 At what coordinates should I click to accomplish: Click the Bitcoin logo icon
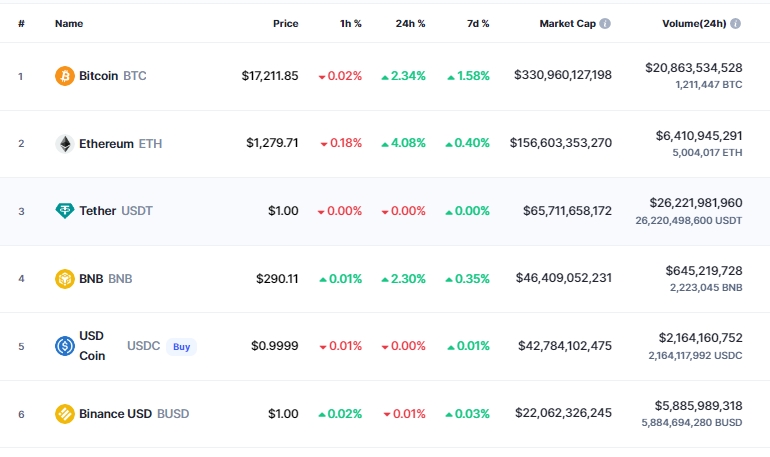pos(64,76)
